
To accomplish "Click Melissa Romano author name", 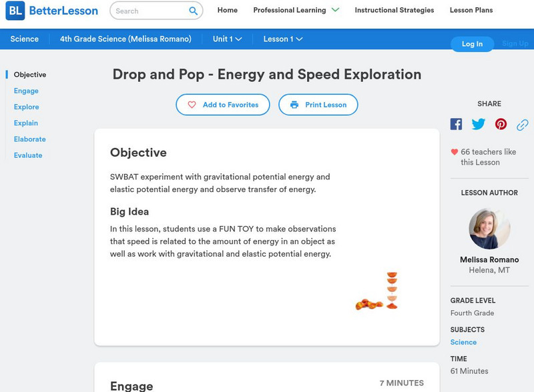I will click(x=489, y=259).
